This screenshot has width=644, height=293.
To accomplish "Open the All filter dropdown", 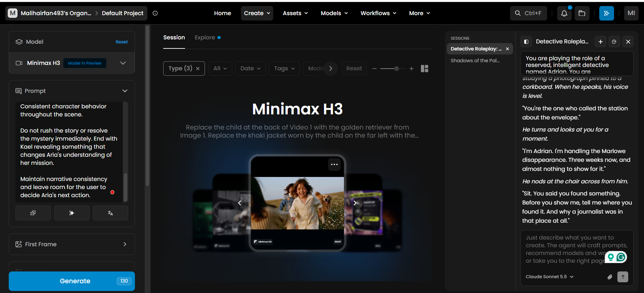I will pos(220,69).
